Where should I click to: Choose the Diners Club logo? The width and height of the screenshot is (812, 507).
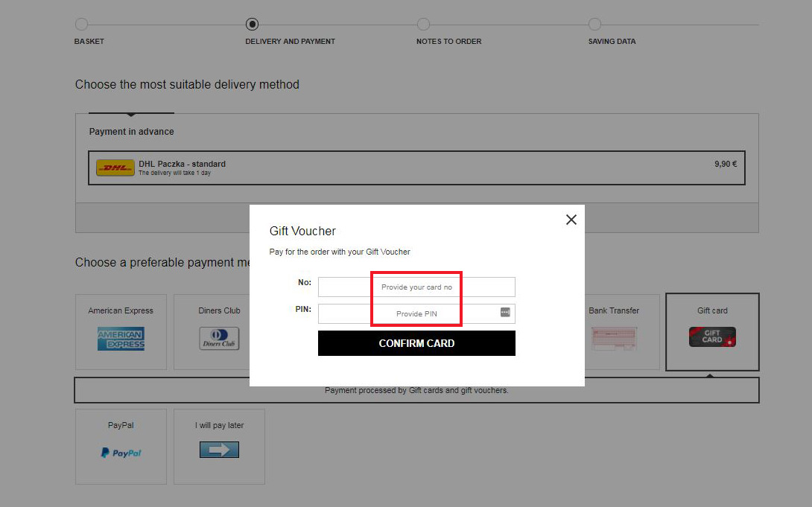[219, 339]
